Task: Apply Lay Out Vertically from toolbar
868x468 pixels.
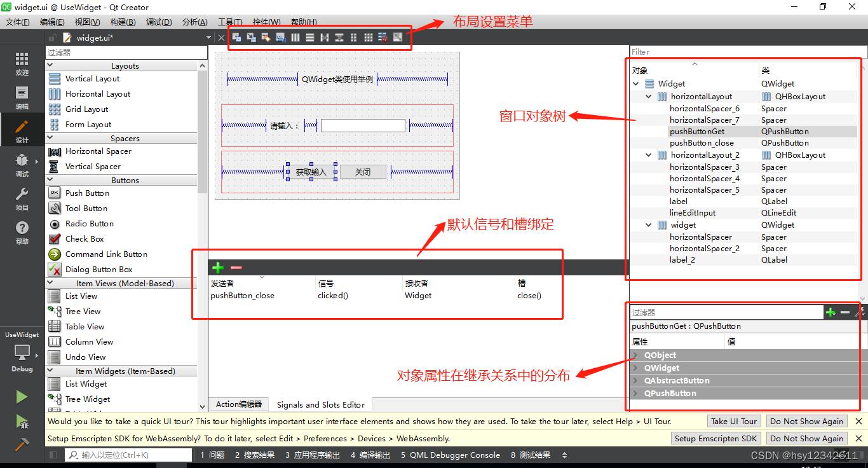Action: click(x=310, y=38)
